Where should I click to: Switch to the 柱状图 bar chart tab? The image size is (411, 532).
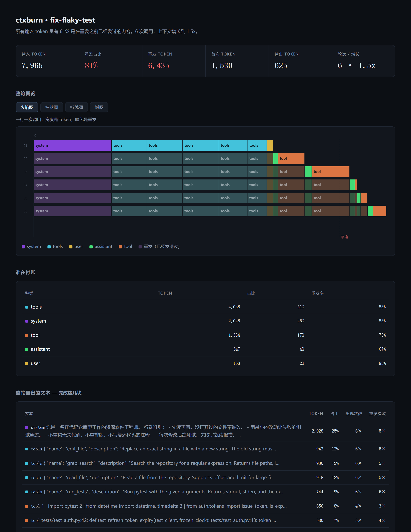(x=52, y=107)
